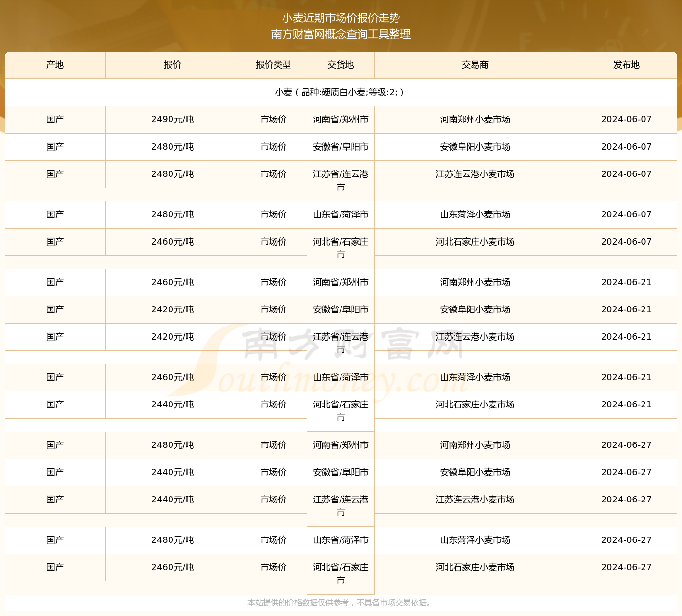682x616 pixels.
Task: Click 2420元/吨 in the 安徽阜阳 2024-06-21 row
Action: tap(172, 309)
